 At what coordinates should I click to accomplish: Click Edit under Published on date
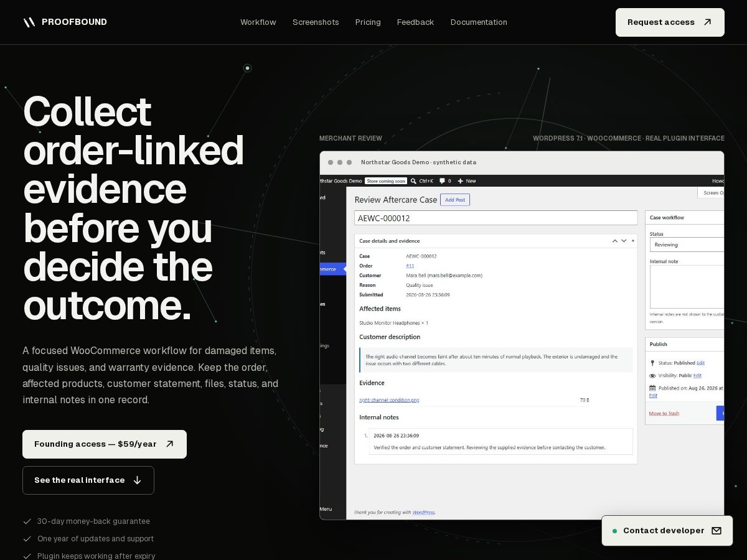pyautogui.click(x=653, y=396)
